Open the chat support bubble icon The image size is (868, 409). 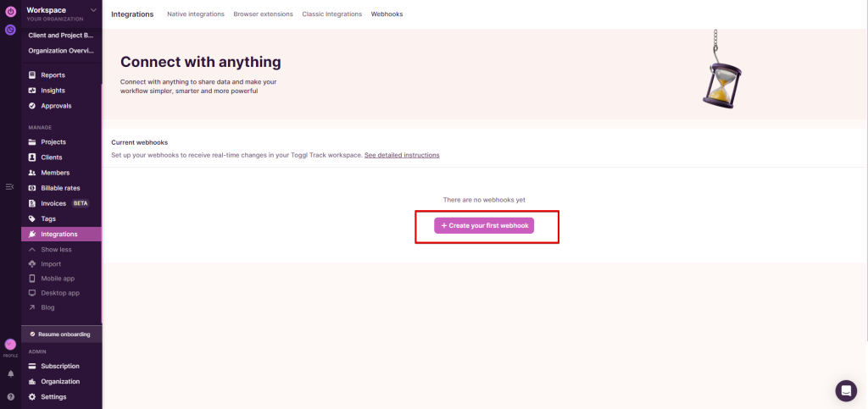845,390
